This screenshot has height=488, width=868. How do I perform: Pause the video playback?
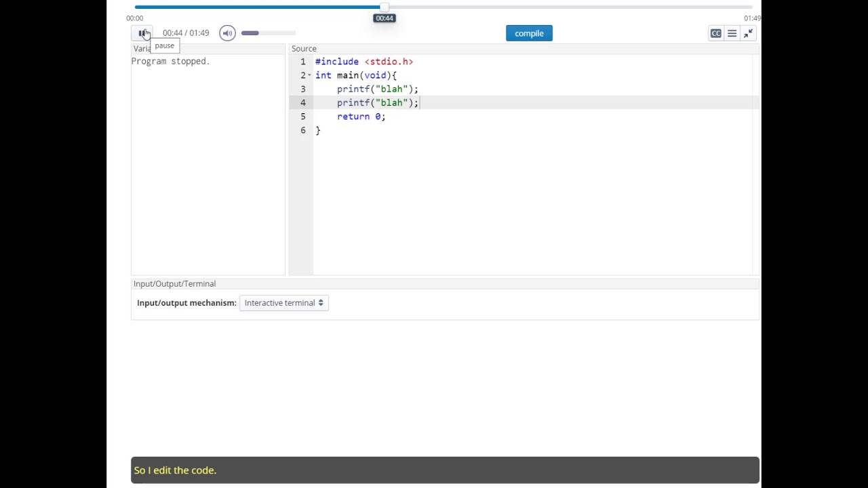point(142,33)
